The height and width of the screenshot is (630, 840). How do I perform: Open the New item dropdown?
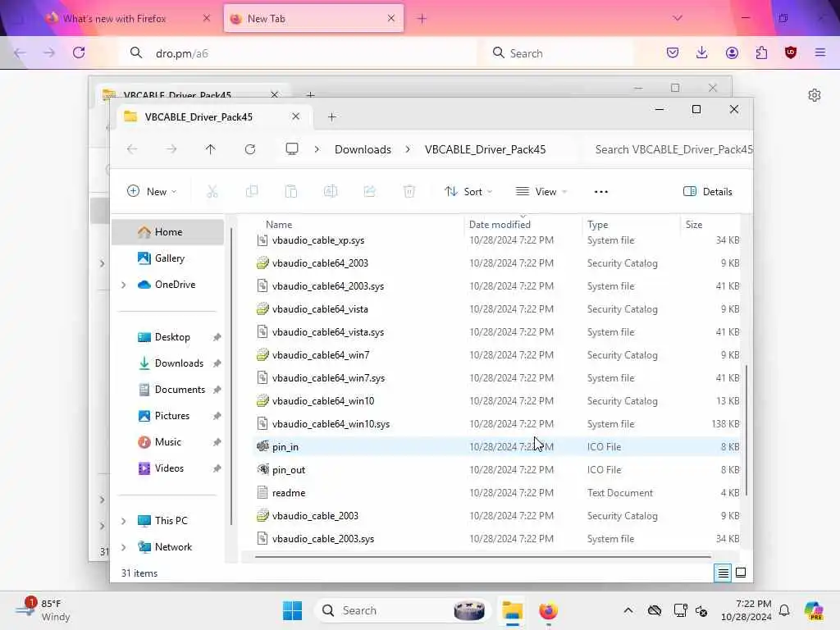coord(152,192)
